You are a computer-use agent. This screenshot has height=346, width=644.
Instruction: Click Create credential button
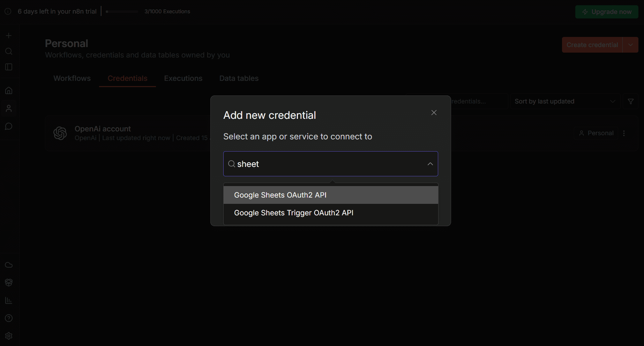592,45
